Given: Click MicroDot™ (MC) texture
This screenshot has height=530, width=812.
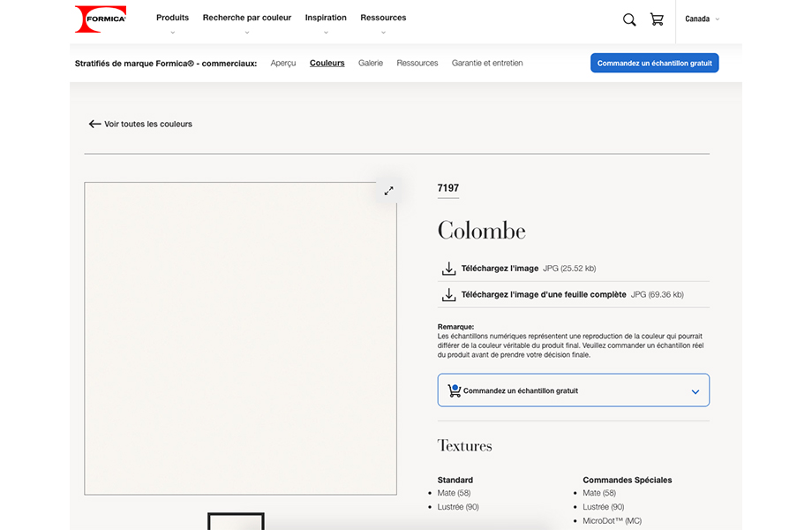Looking at the screenshot, I should click(x=613, y=521).
